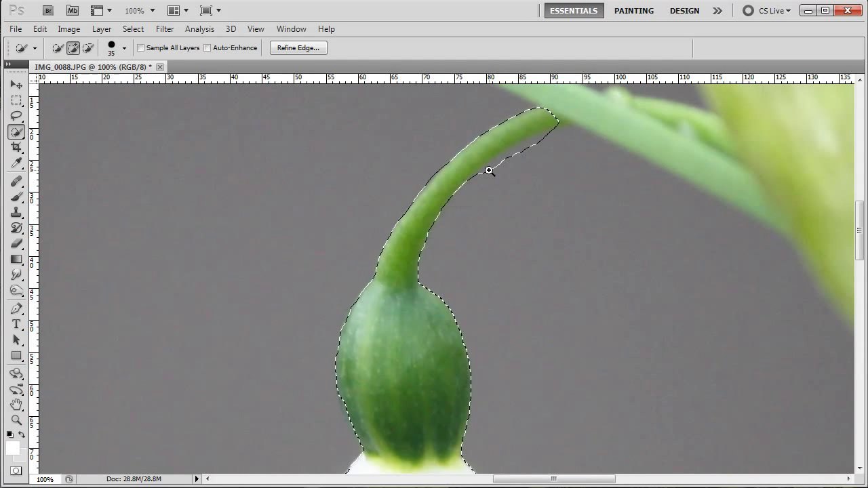Select the Clone Stamp tool
Viewport: 868px width, 488px height.
(x=16, y=213)
